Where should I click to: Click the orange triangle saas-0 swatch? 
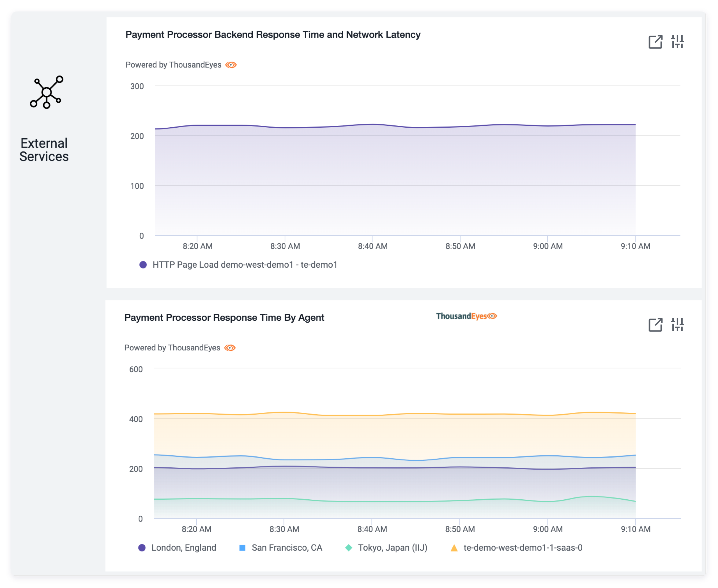click(x=454, y=548)
